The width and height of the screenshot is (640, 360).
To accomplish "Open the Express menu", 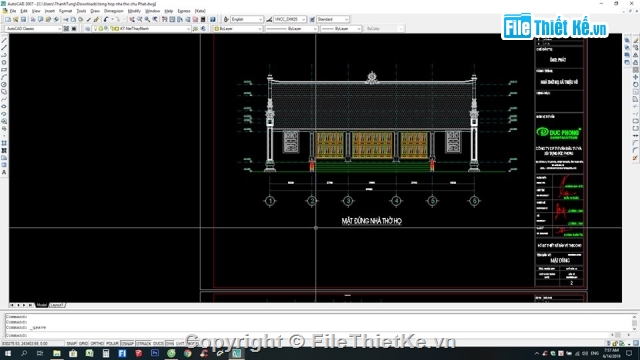I will tap(184, 11).
